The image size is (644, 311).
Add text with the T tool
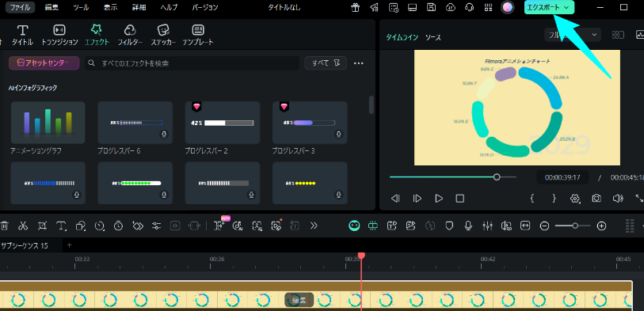click(61, 226)
